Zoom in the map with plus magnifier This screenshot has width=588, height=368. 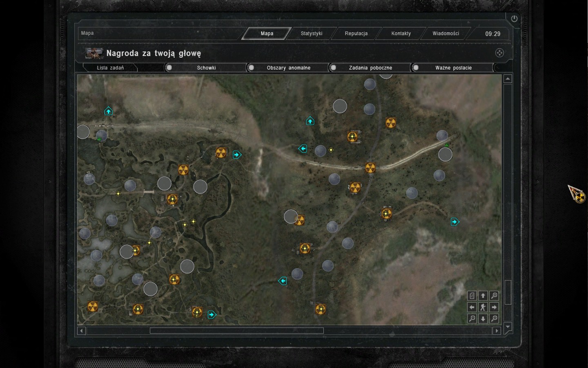[494, 296]
